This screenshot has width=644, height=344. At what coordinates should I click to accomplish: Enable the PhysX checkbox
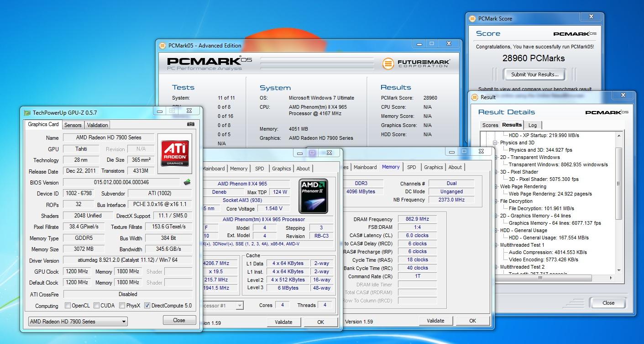122,306
